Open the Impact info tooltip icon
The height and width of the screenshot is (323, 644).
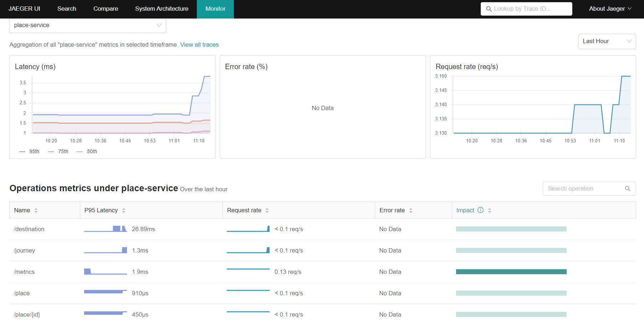tap(480, 210)
